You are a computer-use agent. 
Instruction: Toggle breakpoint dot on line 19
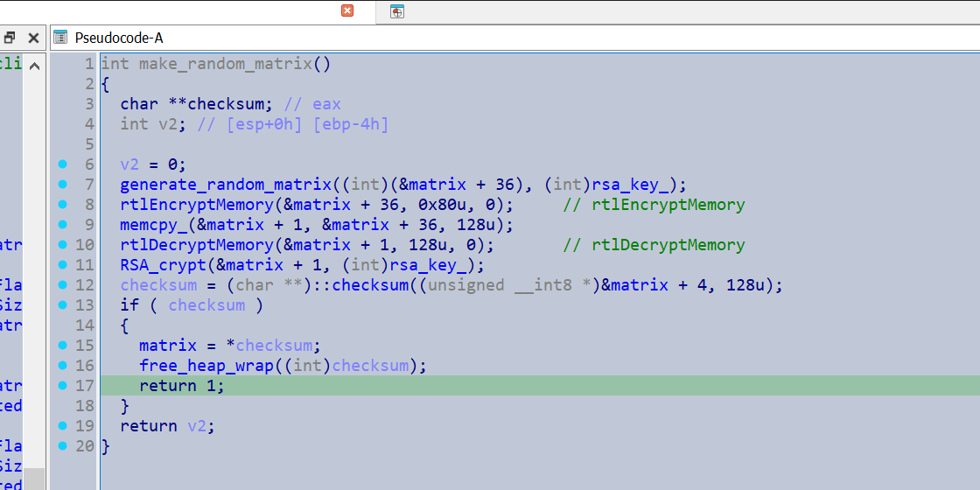(x=62, y=425)
